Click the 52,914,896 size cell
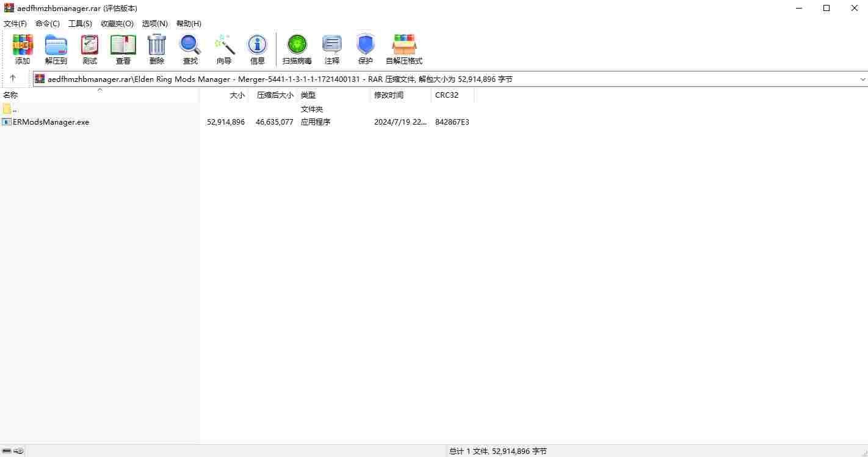868x457 pixels. pos(226,122)
